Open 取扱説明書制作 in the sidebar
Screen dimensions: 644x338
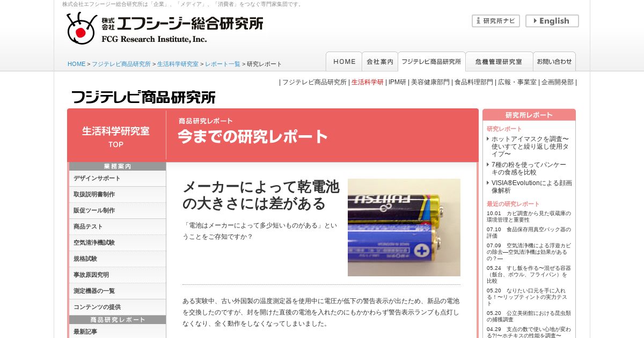tap(118, 195)
